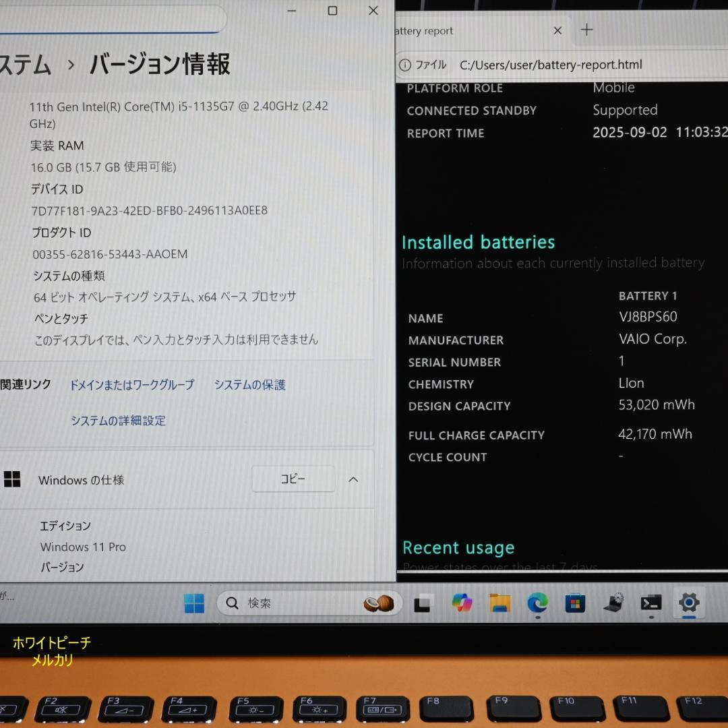Click the coconut emoji in the search box
Viewport: 728px width, 728px height.
380,603
